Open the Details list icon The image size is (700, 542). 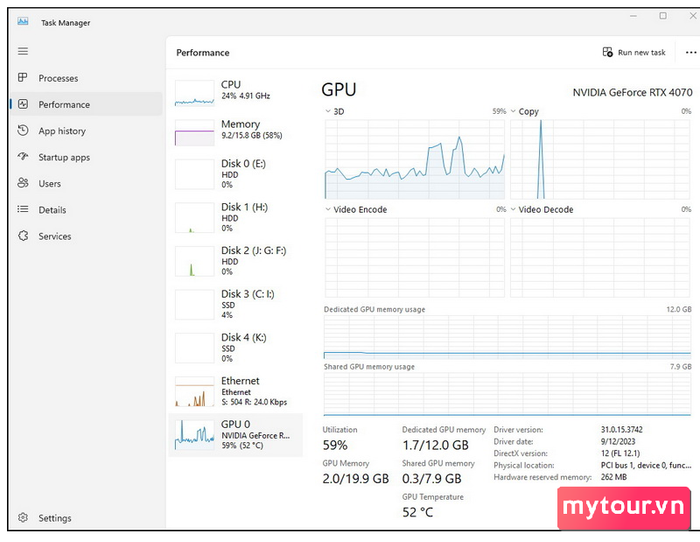coord(23,210)
